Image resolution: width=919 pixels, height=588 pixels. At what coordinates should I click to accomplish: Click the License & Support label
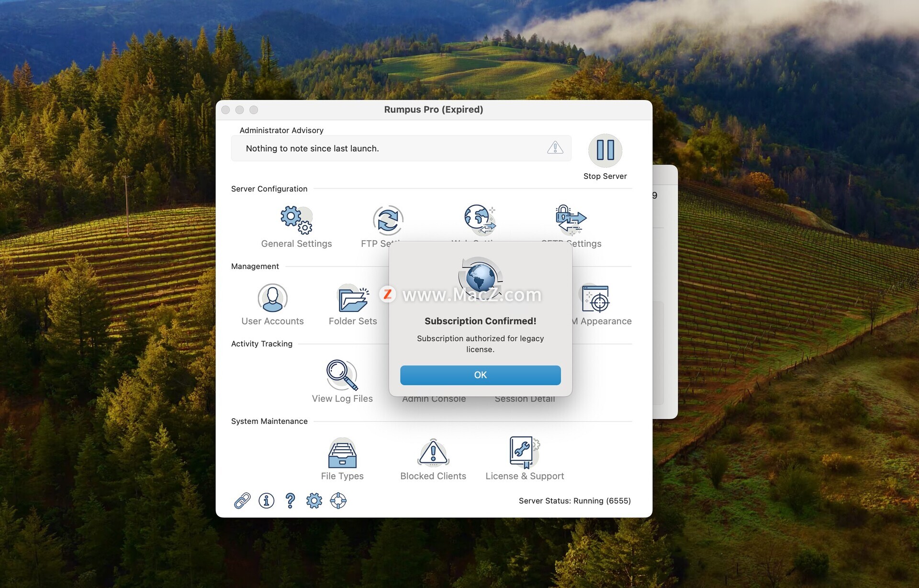[525, 476]
